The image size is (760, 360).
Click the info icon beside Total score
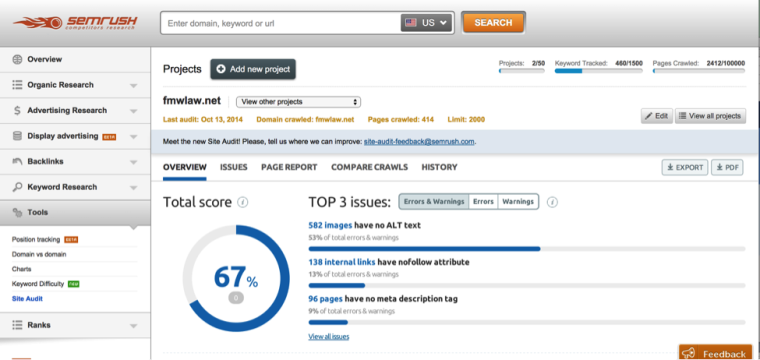[243, 202]
